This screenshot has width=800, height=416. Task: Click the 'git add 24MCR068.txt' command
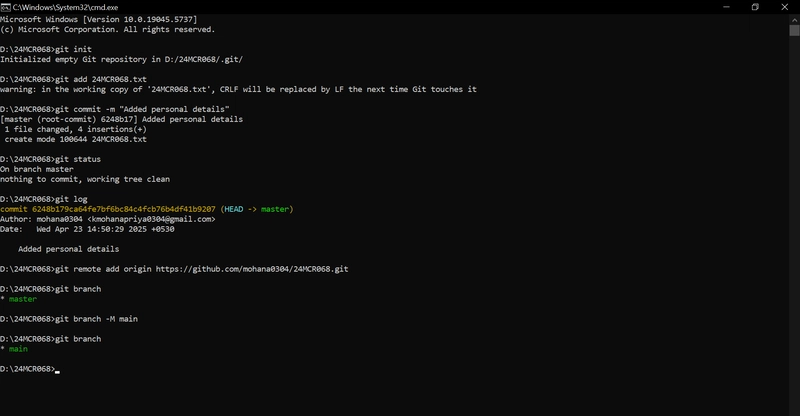[101, 79]
